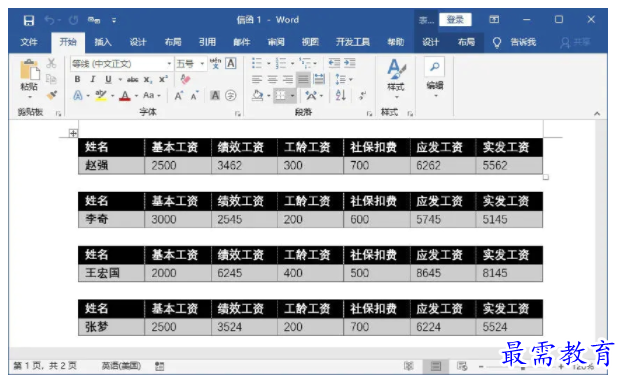The image size is (623, 385).
Task: Open table tools 布局 Layout tab
Action: [466, 42]
